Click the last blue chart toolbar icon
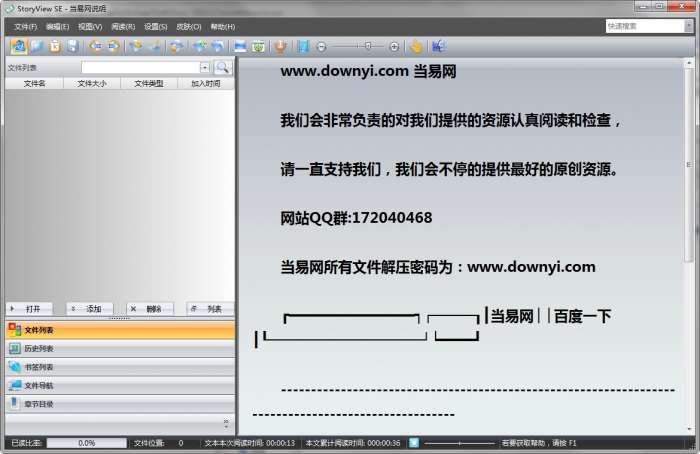 pyautogui.click(x=438, y=46)
